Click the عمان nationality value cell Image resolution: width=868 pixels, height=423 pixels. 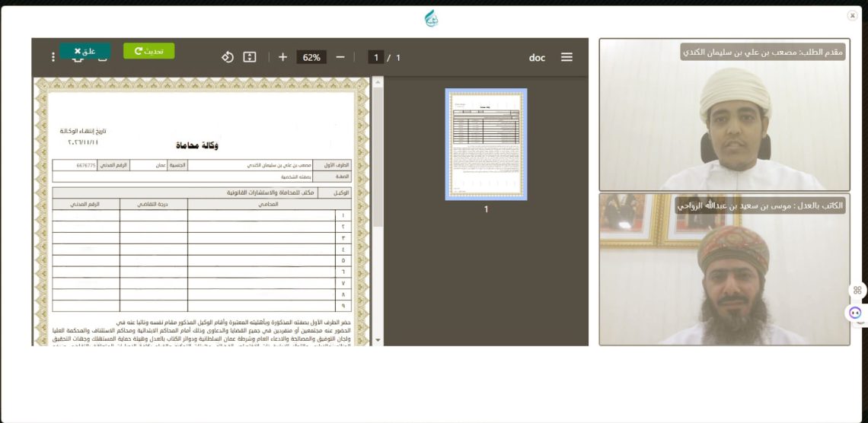pyautogui.click(x=149, y=165)
